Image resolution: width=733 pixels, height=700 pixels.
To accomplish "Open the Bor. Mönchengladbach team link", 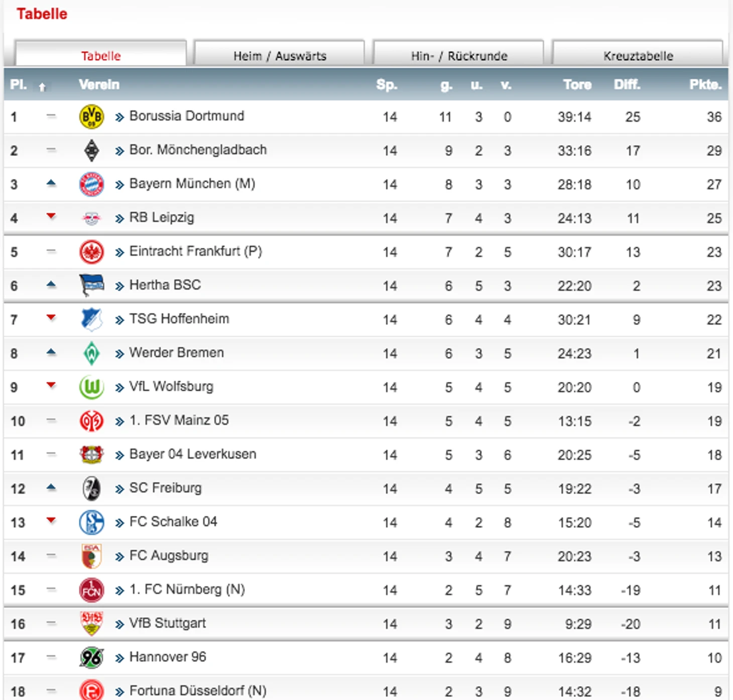I will tap(198, 150).
